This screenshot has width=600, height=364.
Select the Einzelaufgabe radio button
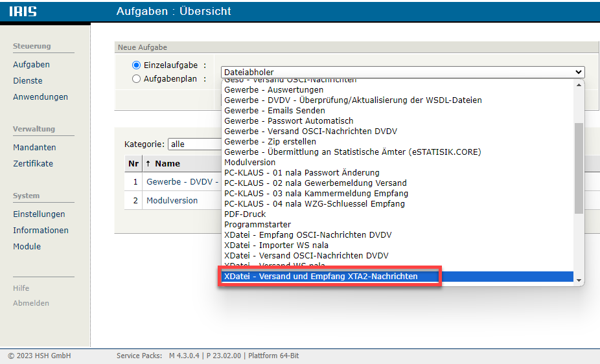[136, 65]
